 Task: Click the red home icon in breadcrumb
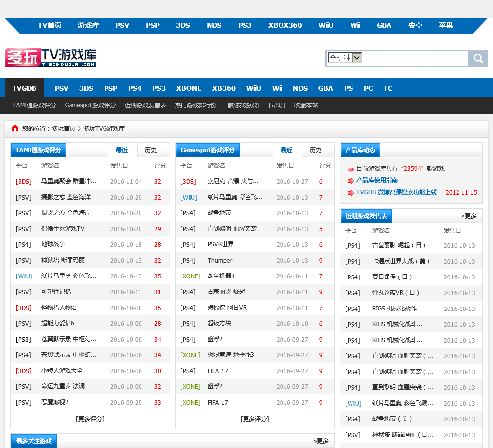click(15, 128)
